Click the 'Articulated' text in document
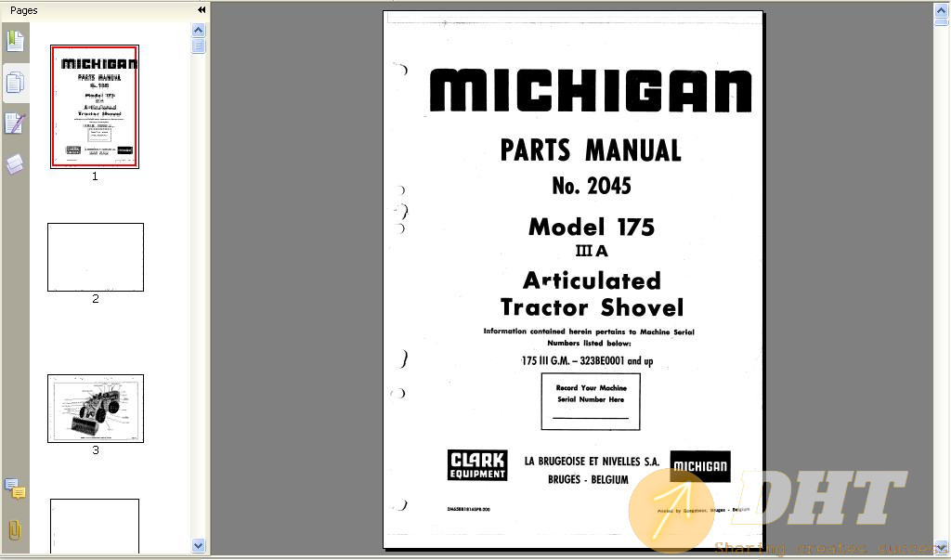This screenshot has width=951, height=560. (x=592, y=280)
